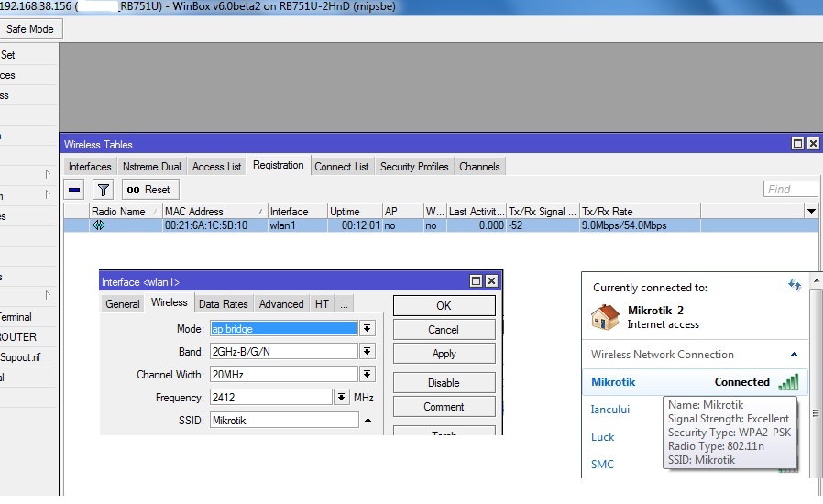Sort by MAC Address column header

click(214, 211)
